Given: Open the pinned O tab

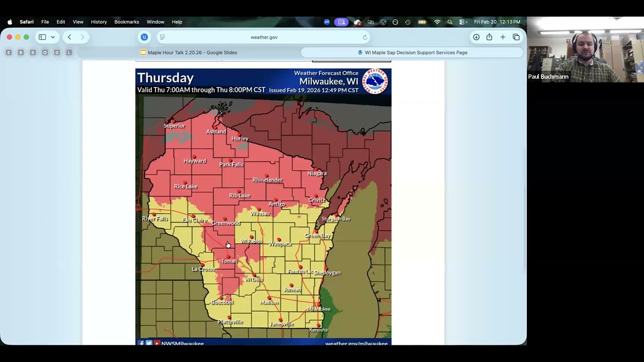Looking at the screenshot, I should (x=45, y=52).
